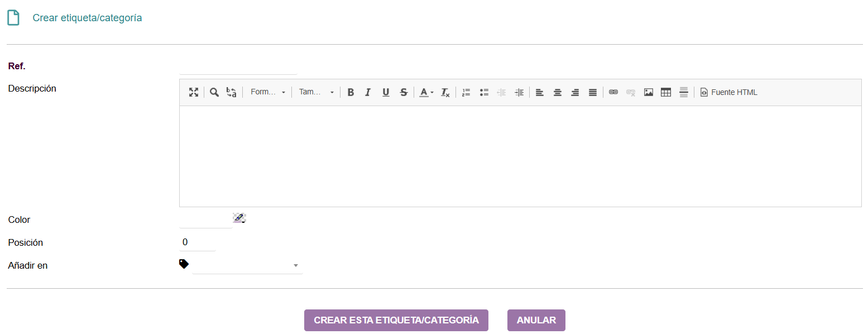Viewport: 868px width, 334px height.
Task: Open the Format dropdown
Action: 267,92
